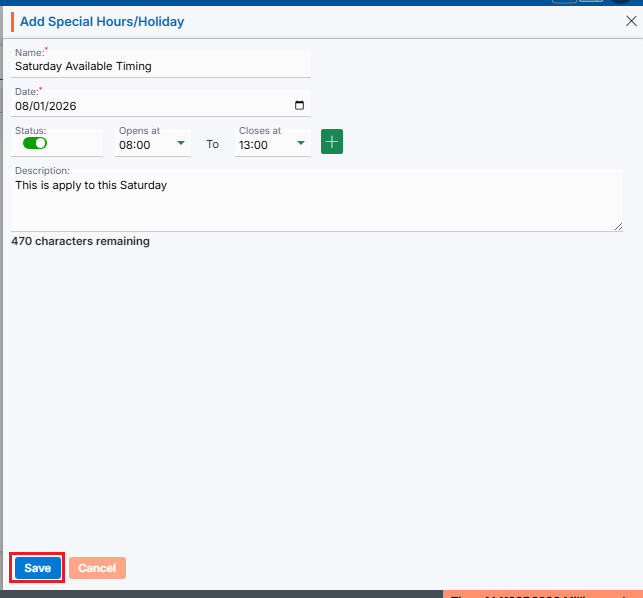Close the Add Special Hours/Holiday dialog
Image resolution: width=643 pixels, height=598 pixels.
(631, 21)
